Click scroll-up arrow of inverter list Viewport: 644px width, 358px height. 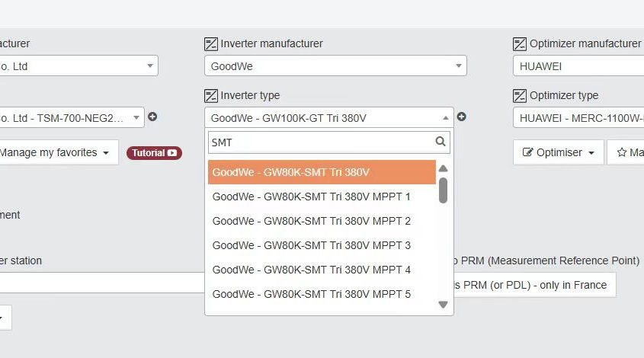pyautogui.click(x=443, y=168)
